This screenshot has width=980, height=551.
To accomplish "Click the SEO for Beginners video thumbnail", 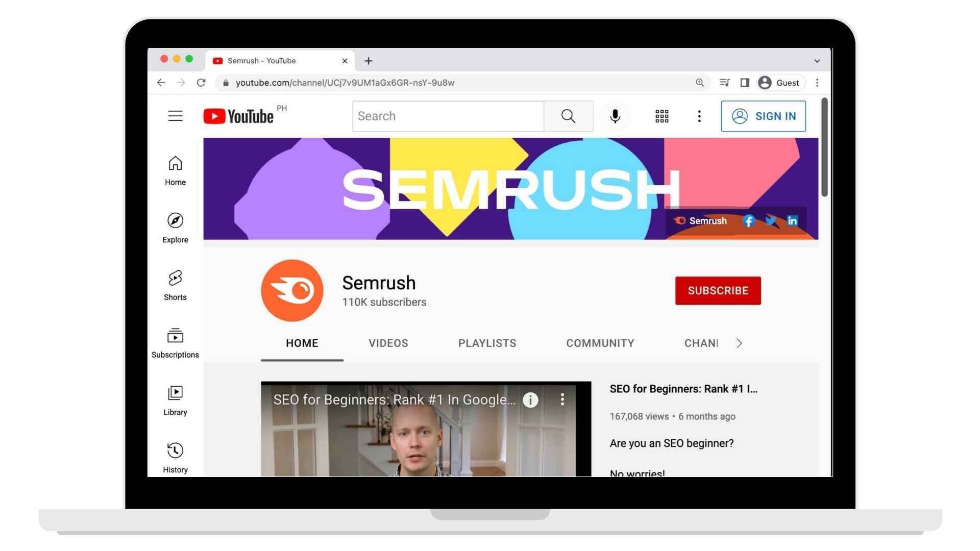I will pos(425,429).
